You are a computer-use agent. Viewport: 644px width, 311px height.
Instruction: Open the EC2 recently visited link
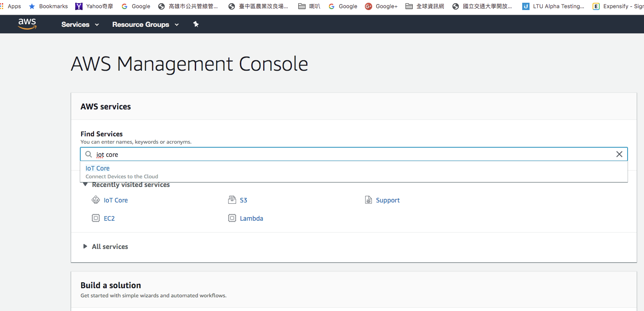tap(109, 218)
